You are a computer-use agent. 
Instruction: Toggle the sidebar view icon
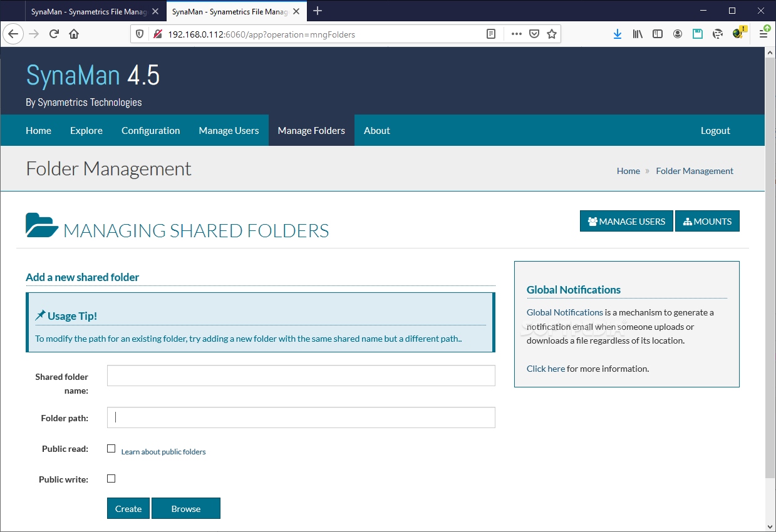click(658, 34)
